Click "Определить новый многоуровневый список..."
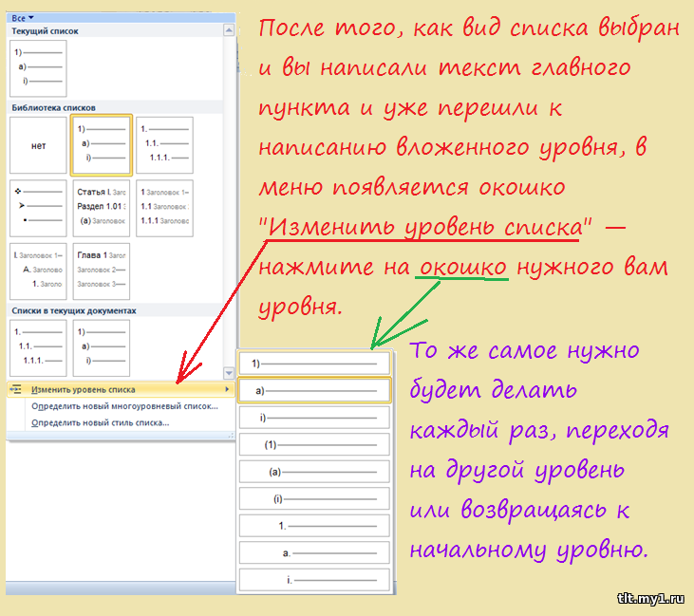This screenshot has height=616, width=694. (x=124, y=405)
